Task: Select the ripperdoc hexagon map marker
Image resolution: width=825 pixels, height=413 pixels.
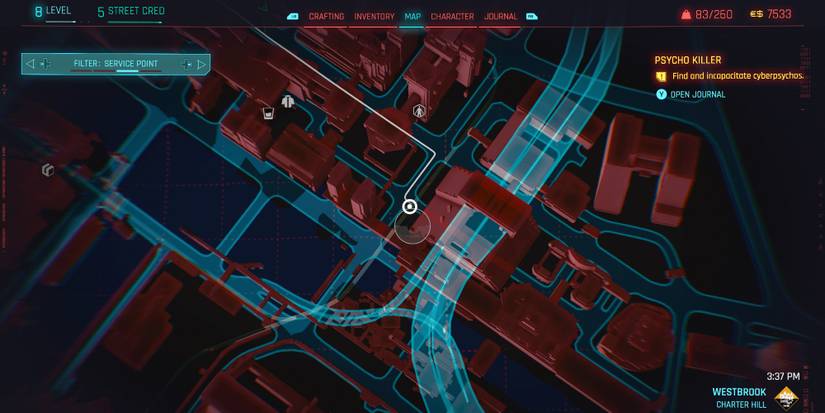Action: 419,111
